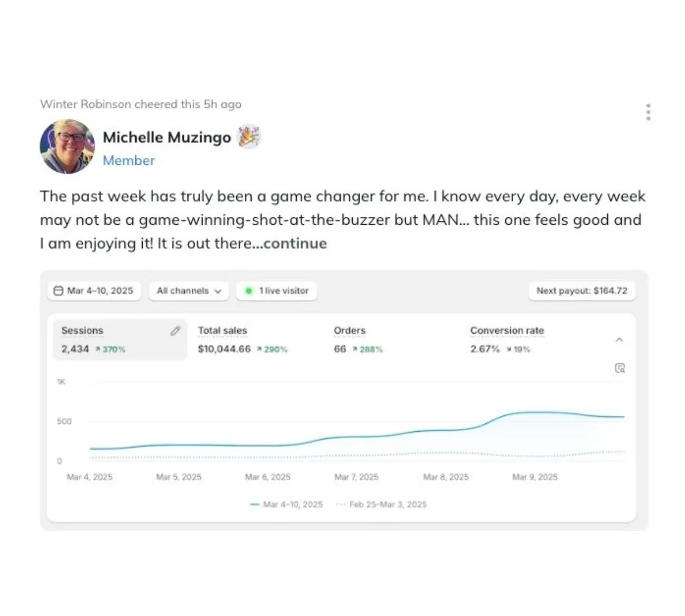Open the three-dot post options menu

(648, 112)
